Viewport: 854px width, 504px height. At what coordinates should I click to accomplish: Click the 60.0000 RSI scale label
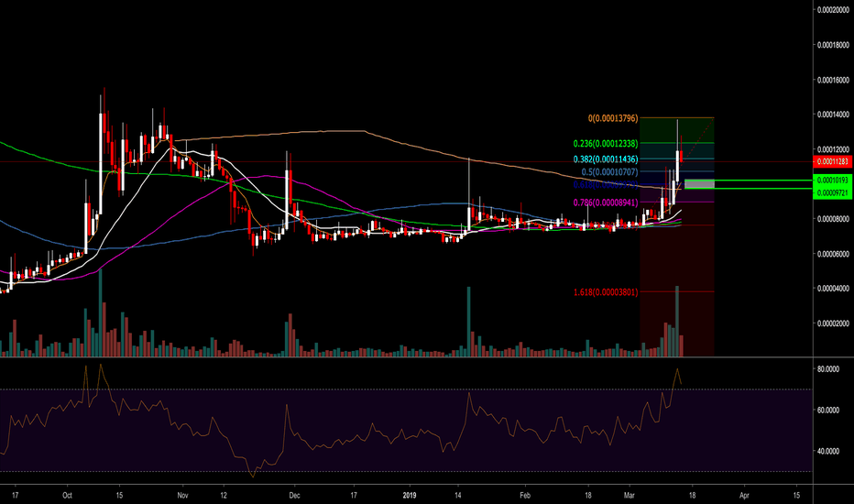tap(828, 411)
